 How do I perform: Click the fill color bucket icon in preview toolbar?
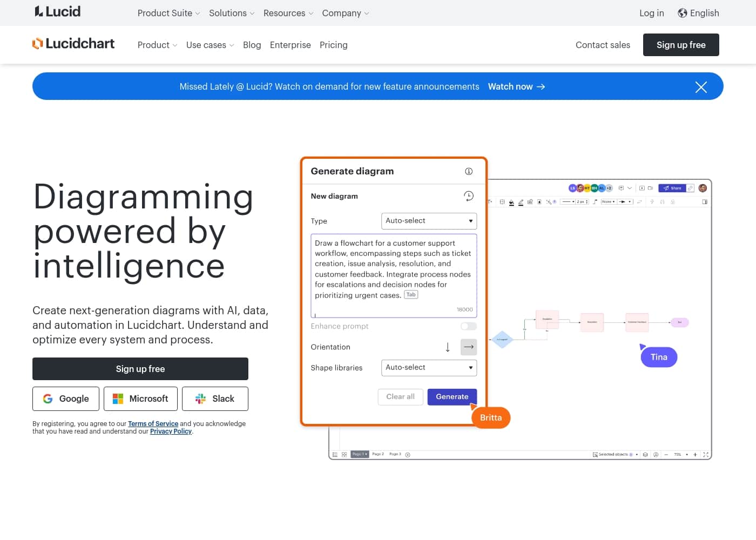click(511, 202)
